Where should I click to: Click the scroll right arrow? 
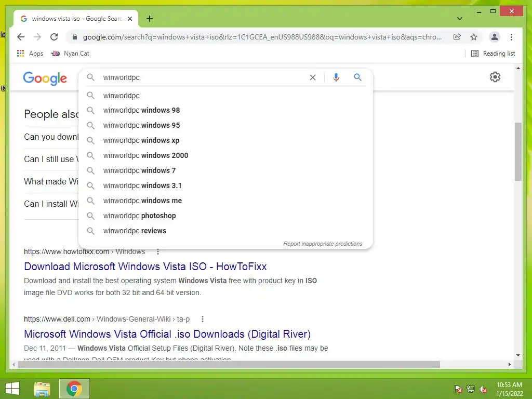509,364
